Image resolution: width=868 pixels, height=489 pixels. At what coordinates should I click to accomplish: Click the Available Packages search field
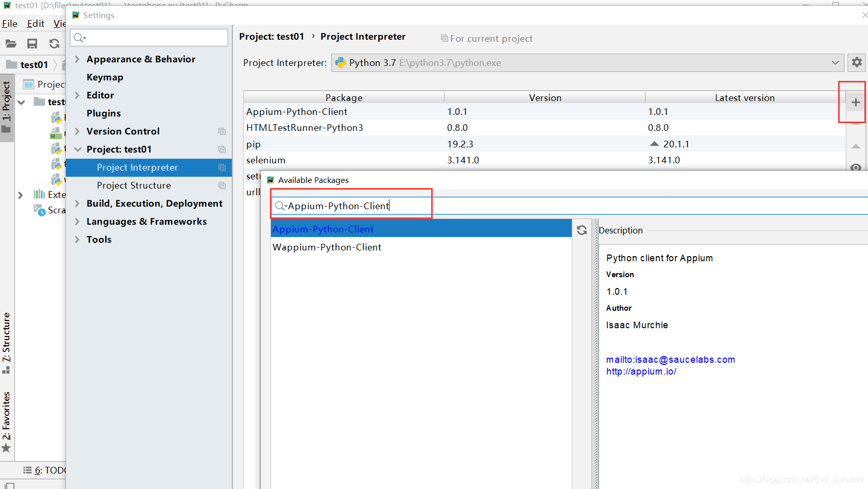coord(570,206)
